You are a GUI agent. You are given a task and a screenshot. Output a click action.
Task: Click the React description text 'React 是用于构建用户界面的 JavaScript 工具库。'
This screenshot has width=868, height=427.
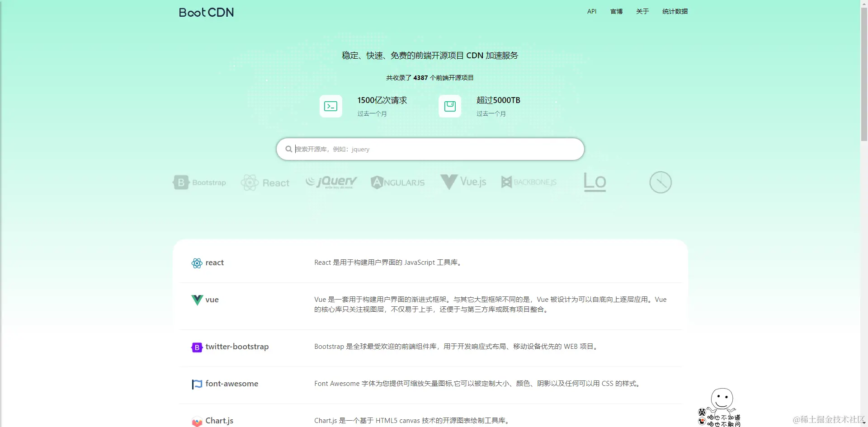pos(389,263)
